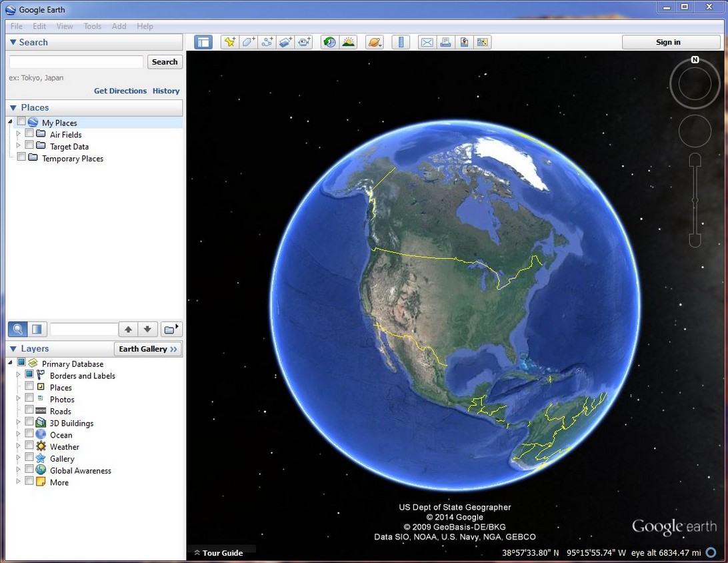
Task: Enable the Target Data folder checkbox
Action: [29, 145]
